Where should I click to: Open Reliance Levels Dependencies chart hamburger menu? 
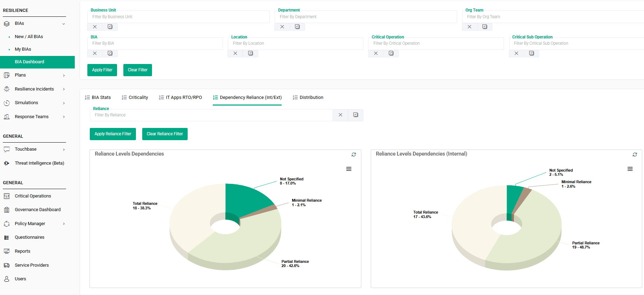pyautogui.click(x=349, y=169)
